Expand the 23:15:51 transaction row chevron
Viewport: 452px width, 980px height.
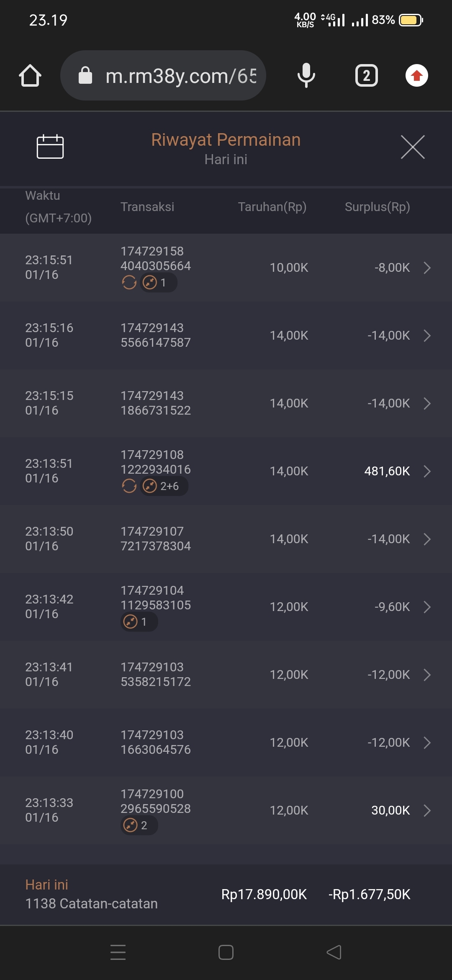(427, 268)
